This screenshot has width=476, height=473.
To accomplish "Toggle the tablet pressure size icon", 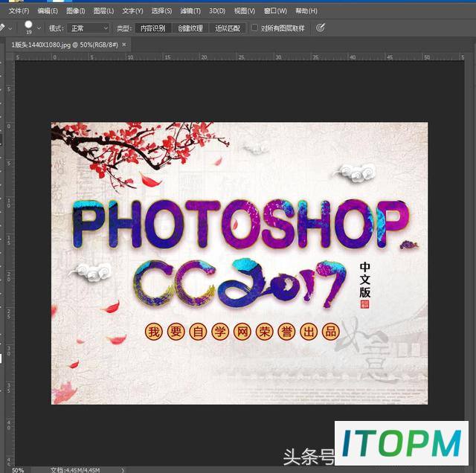I will [x=321, y=28].
